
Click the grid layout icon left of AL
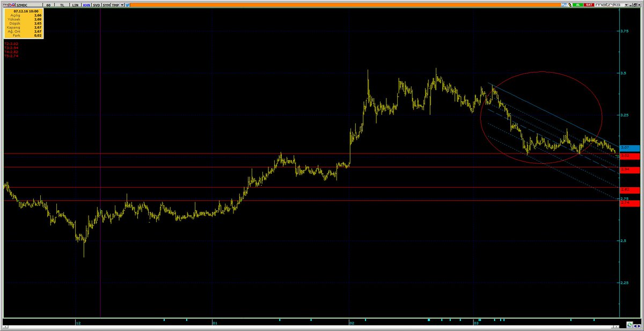[x=565, y=5]
